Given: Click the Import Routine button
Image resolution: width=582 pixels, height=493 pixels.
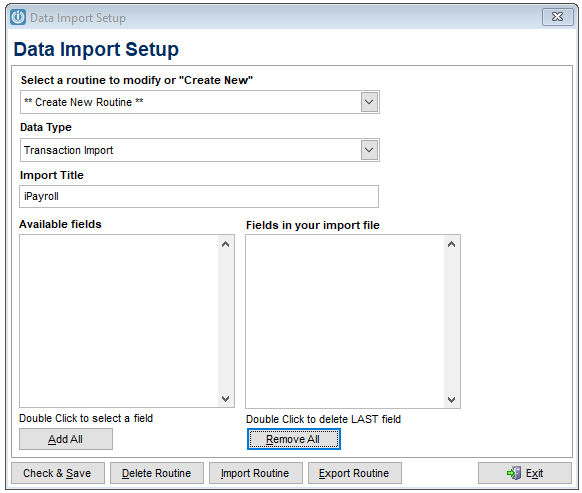Looking at the screenshot, I should click(256, 473).
